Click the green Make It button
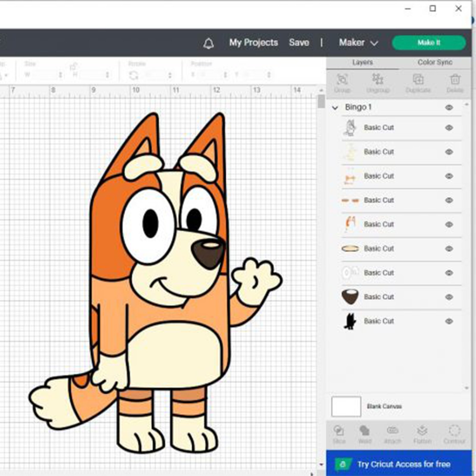The width and height of the screenshot is (476, 476). [429, 43]
